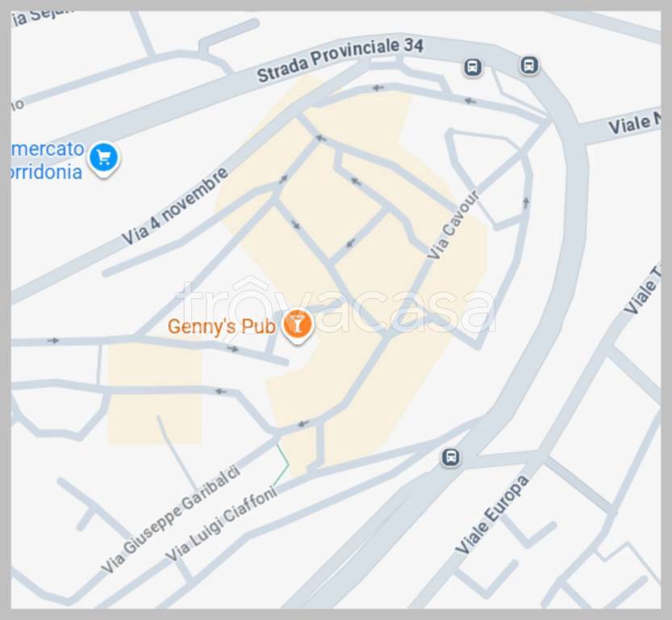Click the Genny's Pub cocktail marker
Screen dimensions: 672x620
pos(298,326)
